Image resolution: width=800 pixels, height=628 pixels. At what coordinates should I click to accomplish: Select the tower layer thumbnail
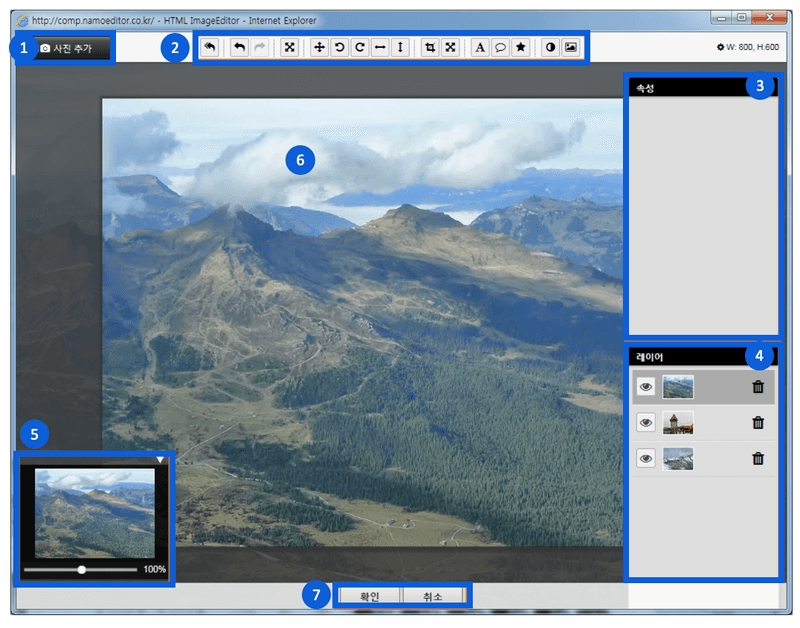point(678,423)
